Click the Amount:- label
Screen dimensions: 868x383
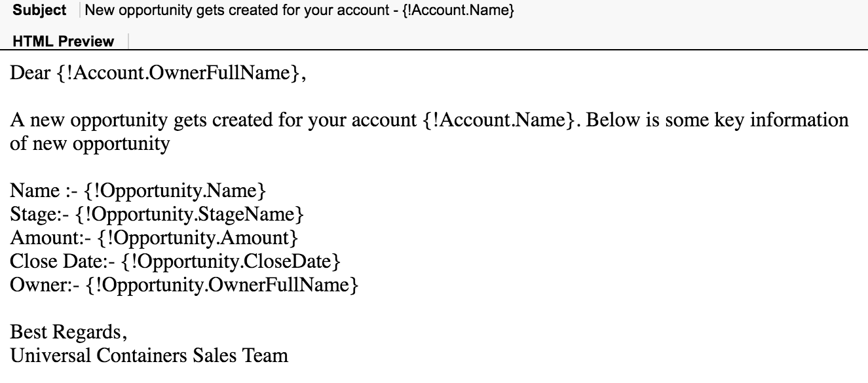51,238
